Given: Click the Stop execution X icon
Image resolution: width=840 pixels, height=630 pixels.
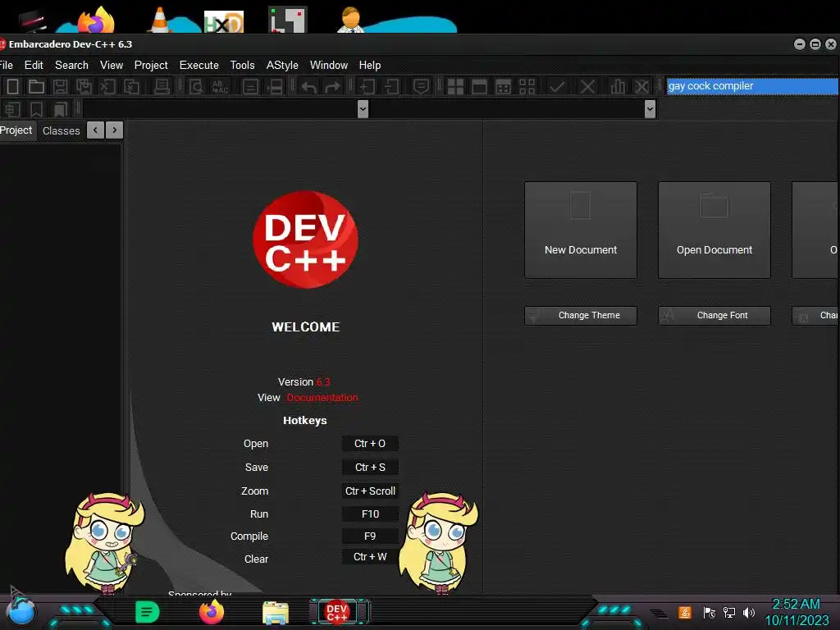Looking at the screenshot, I should coord(587,86).
